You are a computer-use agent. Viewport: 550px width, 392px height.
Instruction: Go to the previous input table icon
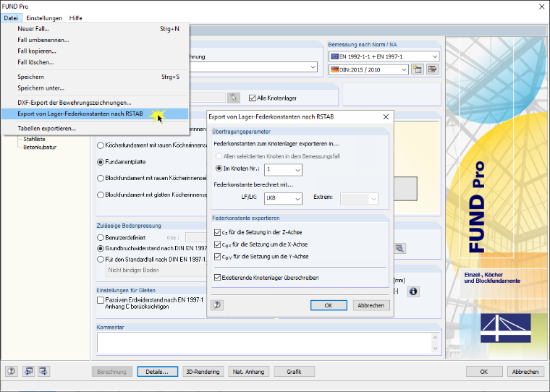coord(28,371)
